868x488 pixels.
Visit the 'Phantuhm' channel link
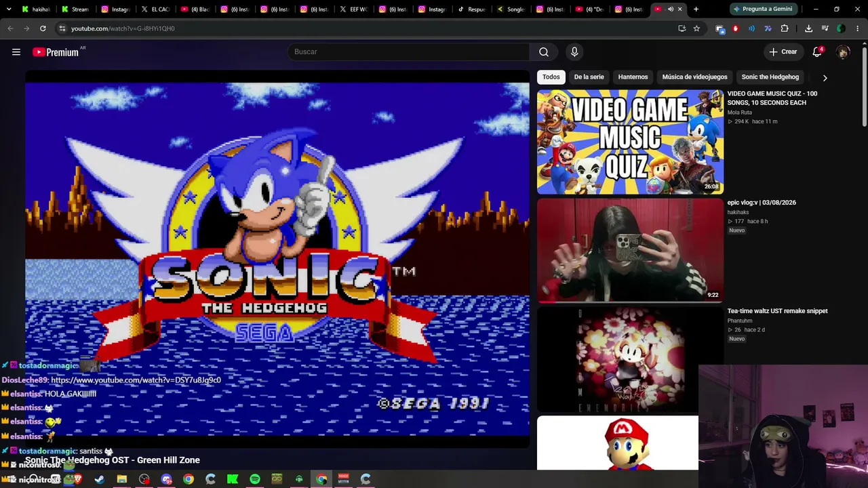click(x=740, y=321)
